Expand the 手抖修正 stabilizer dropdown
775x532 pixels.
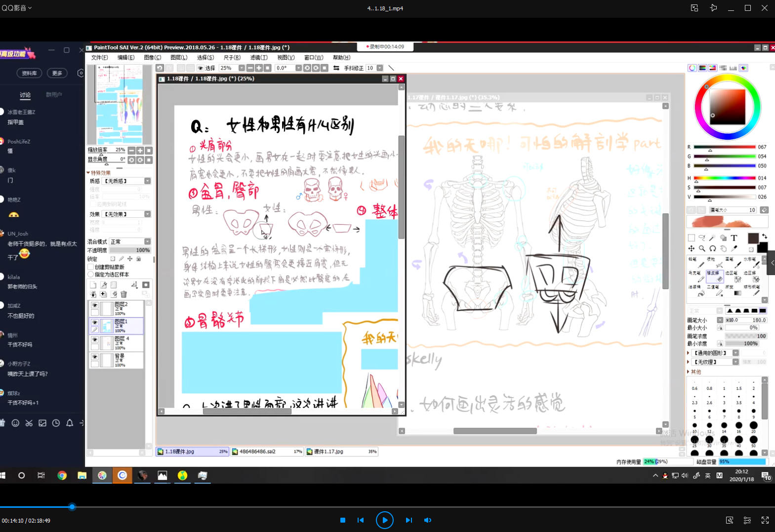tap(380, 68)
